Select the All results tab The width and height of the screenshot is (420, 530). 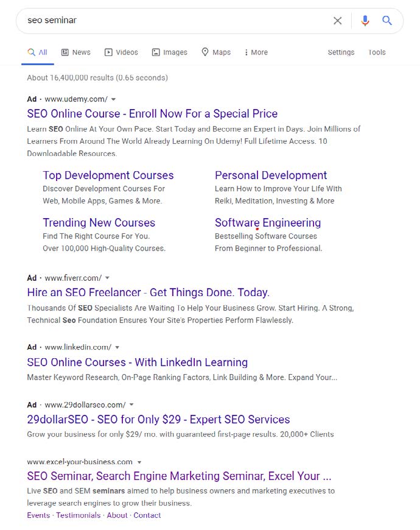pos(38,52)
